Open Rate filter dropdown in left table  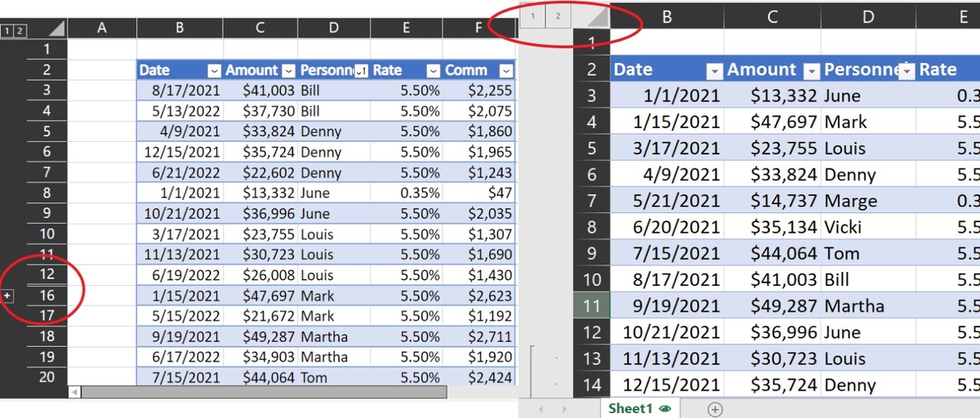coord(434,70)
